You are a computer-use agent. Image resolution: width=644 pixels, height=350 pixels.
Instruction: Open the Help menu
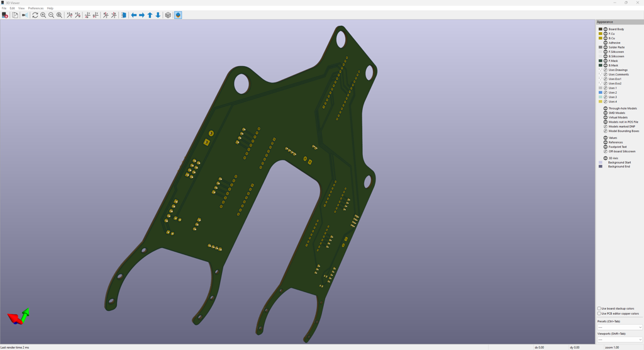[50, 8]
